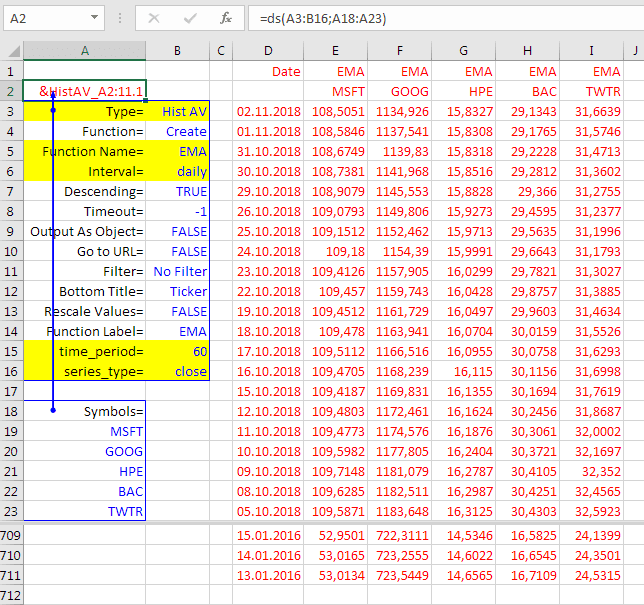644x605 pixels.
Task: Click the Cancel (X) icon in formula bar
Action: click(x=154, y=18)
